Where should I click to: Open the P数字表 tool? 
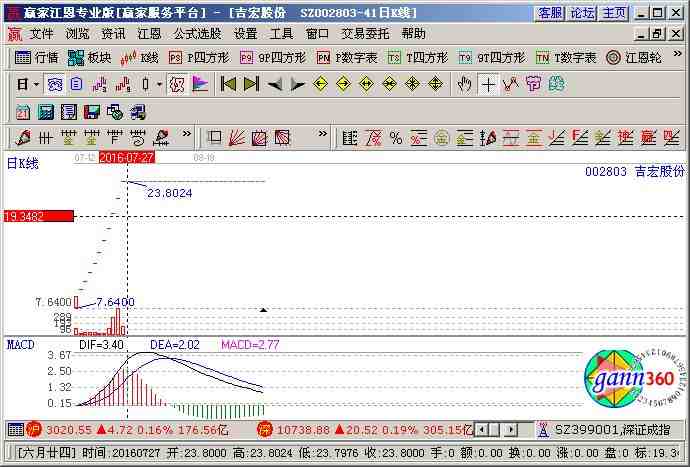point(347,58)
